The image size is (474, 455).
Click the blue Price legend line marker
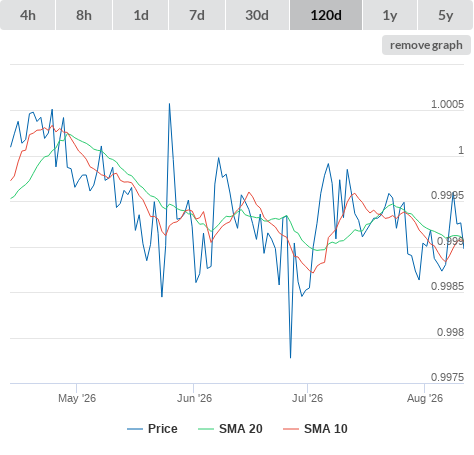[135, 429]
